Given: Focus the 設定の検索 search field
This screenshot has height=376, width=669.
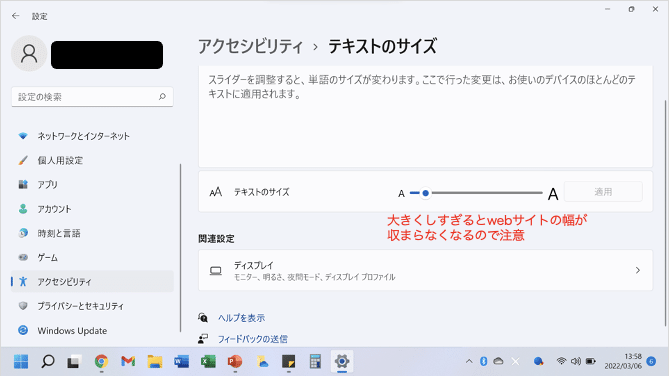Looking at the screenshot, I should (x=92, y=97).
